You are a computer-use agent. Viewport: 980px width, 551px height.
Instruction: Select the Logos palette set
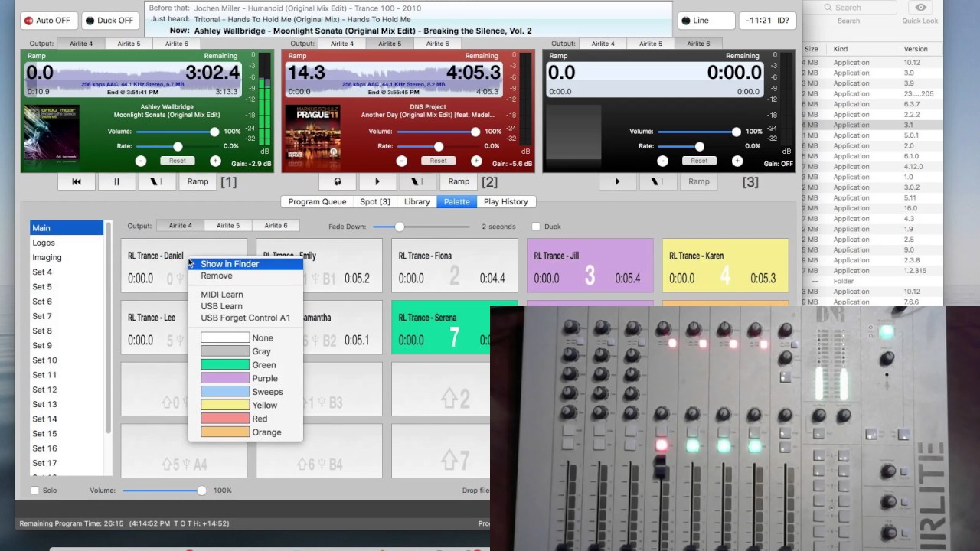pos(67,243)
